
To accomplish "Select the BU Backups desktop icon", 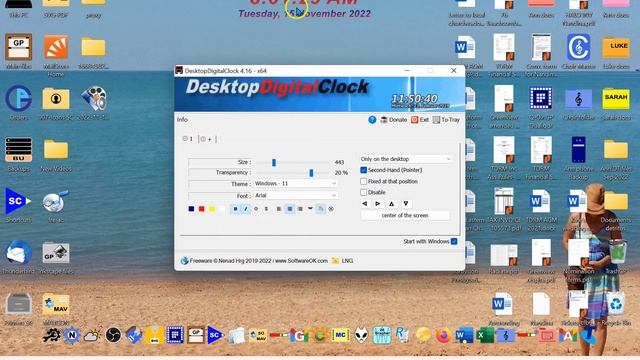I will [18, 150].
